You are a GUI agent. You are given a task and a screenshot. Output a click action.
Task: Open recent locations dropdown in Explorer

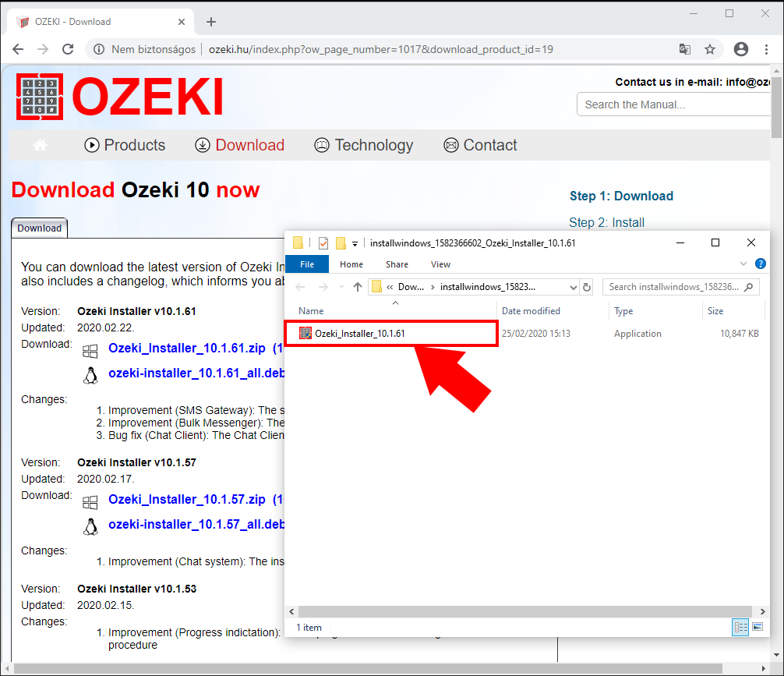(x=341, y=287)
